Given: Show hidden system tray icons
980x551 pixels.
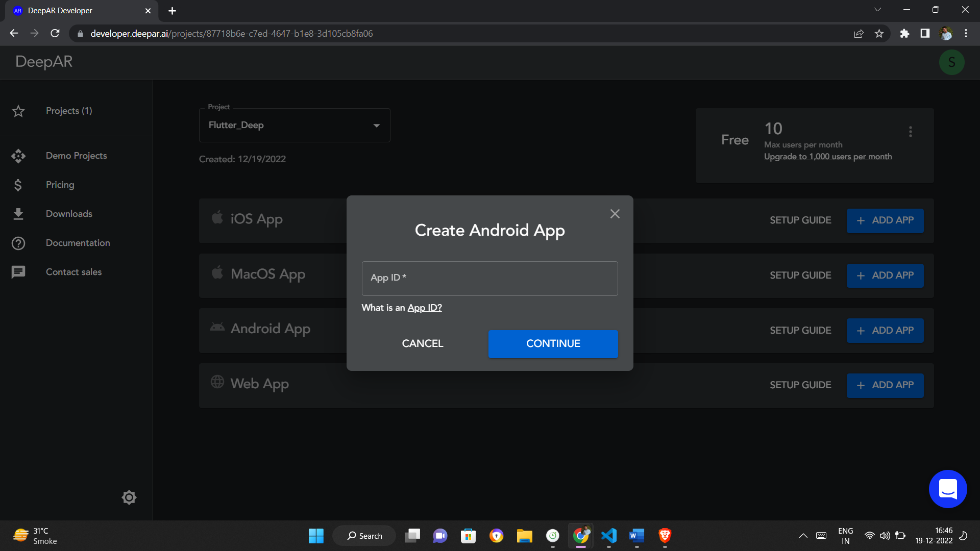Looking at the screenshot, I should (803, 536).
